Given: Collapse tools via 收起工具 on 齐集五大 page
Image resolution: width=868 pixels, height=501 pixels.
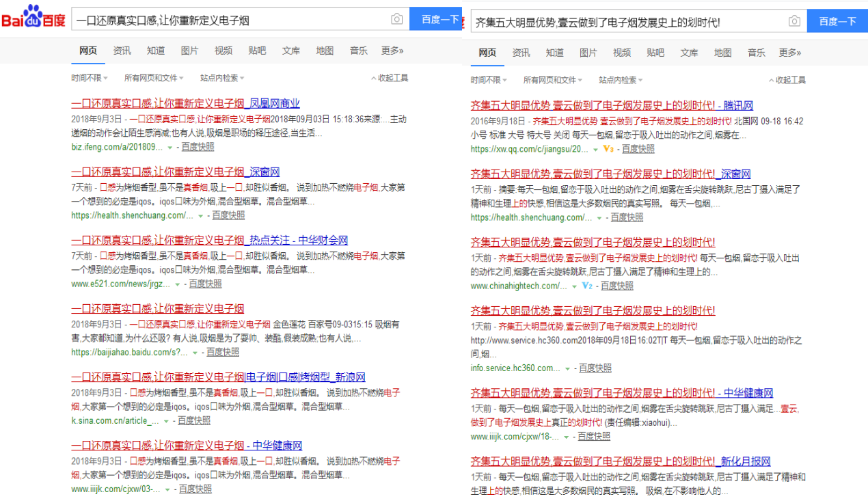Looking at the screenshot, I should (x=787, y=80).
